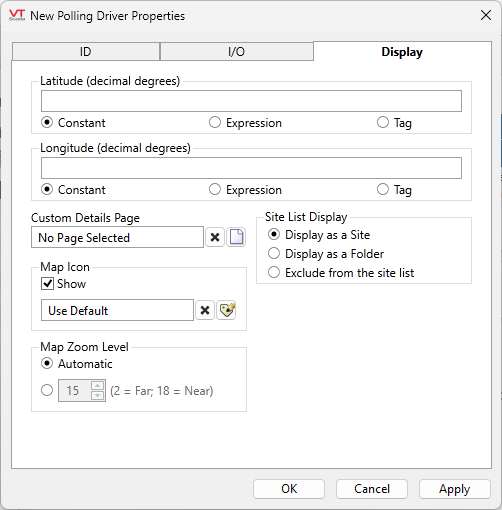Click the OK button
The width and height of the screenshot is (502, 510).
pyautogui.click(x=289, y=489)
